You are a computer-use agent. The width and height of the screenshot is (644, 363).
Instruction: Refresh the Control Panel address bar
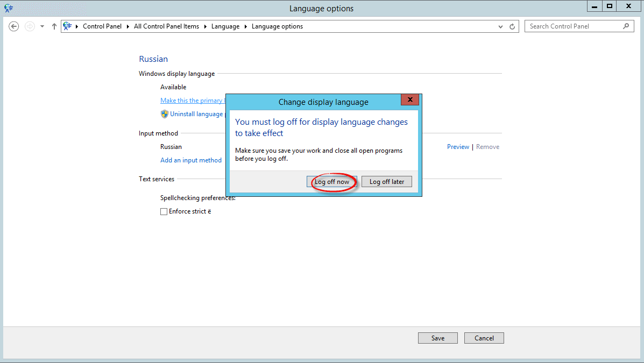click(513, 26)
